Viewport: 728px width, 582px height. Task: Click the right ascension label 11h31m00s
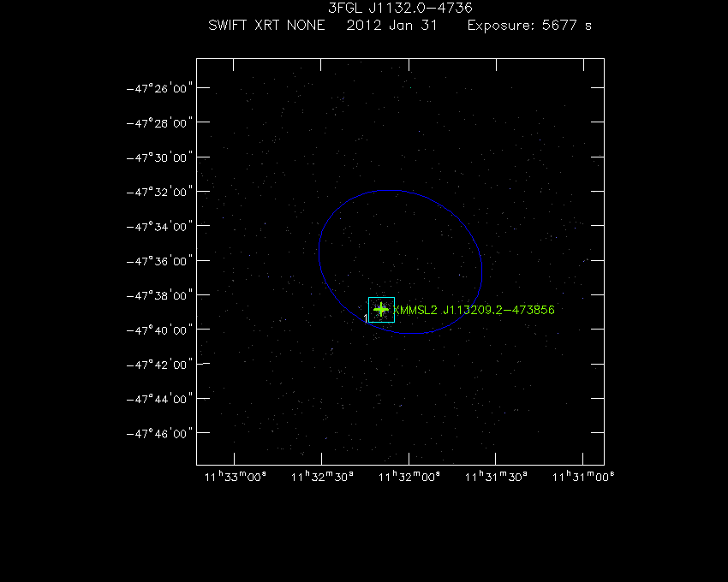click(x=583, y=476)
